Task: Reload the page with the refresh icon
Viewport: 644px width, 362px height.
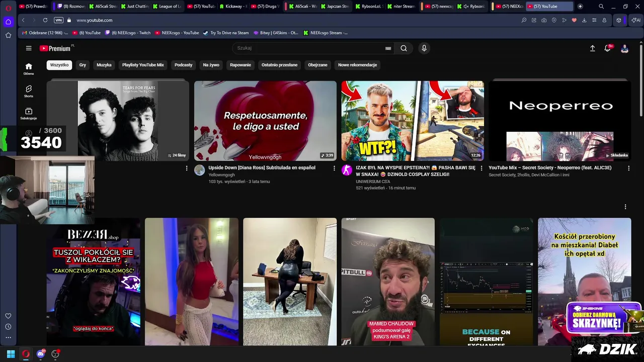Action: (45, 20)
